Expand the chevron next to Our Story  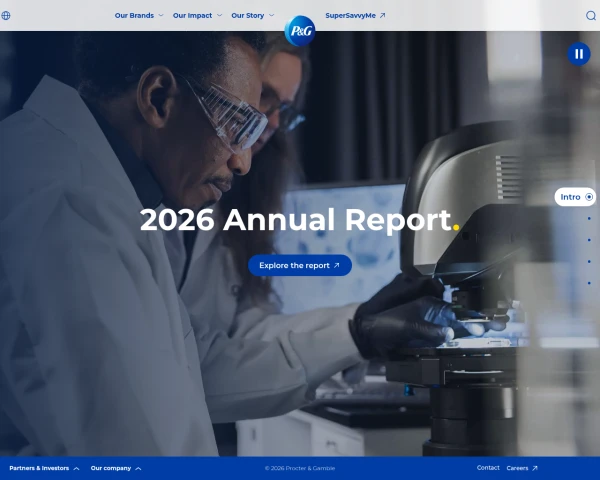point(272,15)
